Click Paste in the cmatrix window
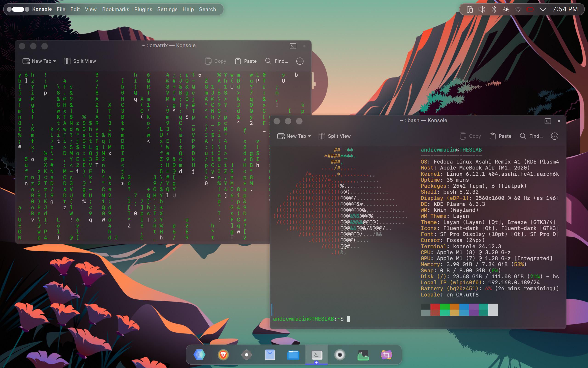 [246, 61]
